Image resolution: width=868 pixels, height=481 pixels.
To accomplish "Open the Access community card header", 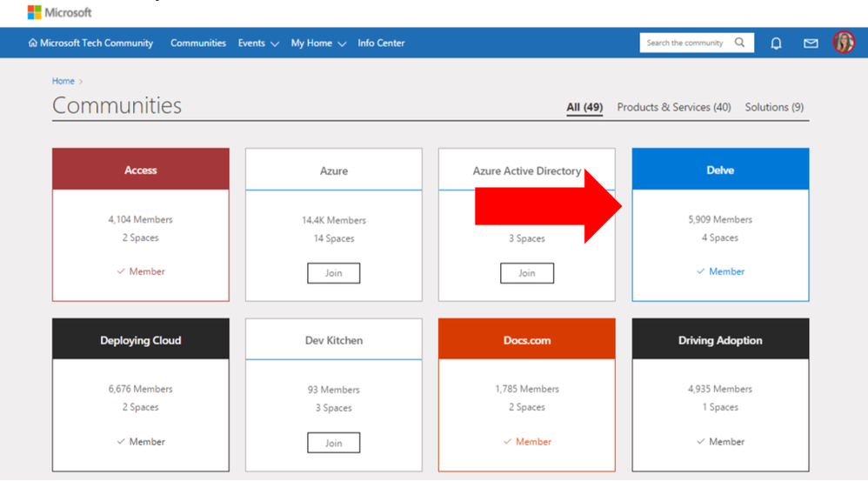I will [x=141, y=170].
